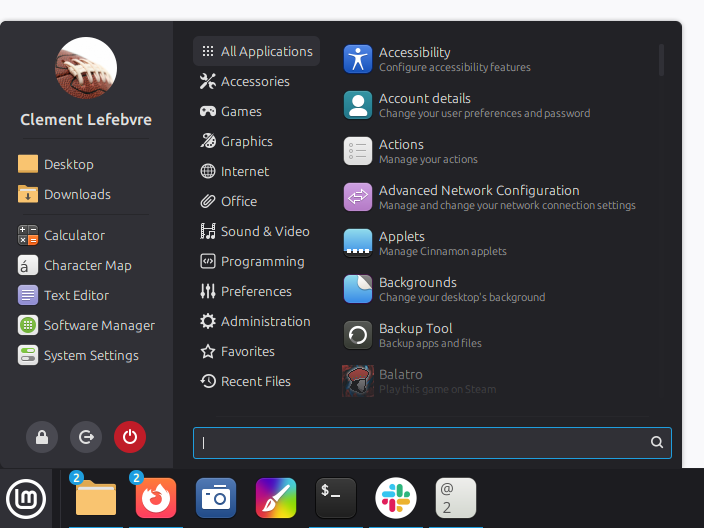
Task: Click the Clement Lefebvre user avatar
Action: pyautogui.click(x=86, y=69)
